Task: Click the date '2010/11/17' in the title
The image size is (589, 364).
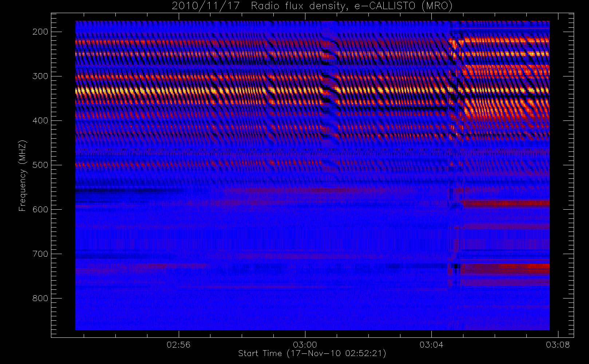Action: click(206, 6)
